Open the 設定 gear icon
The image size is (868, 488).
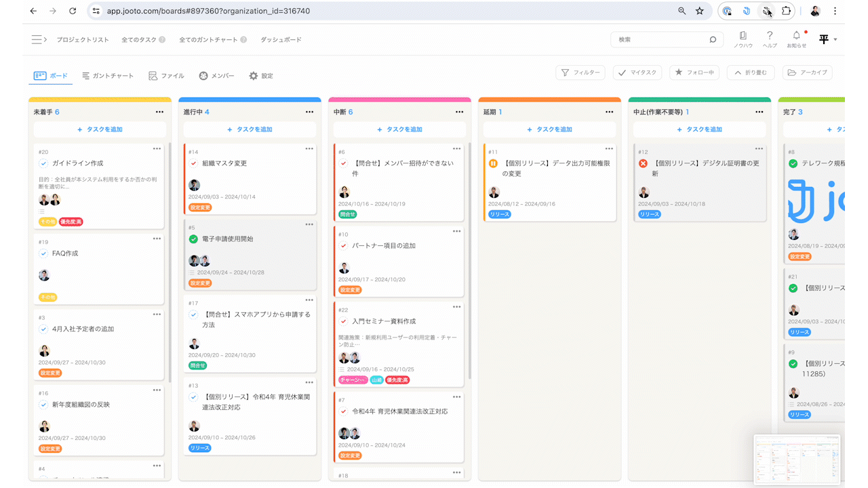pos(253,75)
